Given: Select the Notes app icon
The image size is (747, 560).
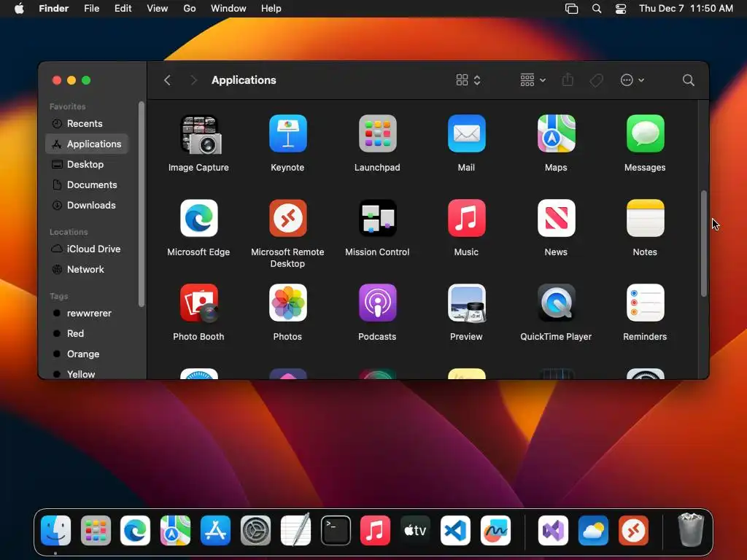Looking at the screenshot, I should 645,218.
